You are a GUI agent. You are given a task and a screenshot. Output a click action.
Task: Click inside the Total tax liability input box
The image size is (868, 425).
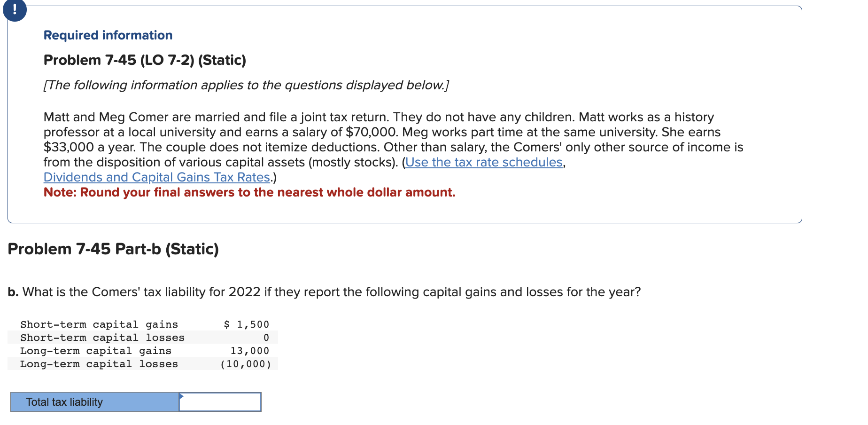tap(221, 402)
